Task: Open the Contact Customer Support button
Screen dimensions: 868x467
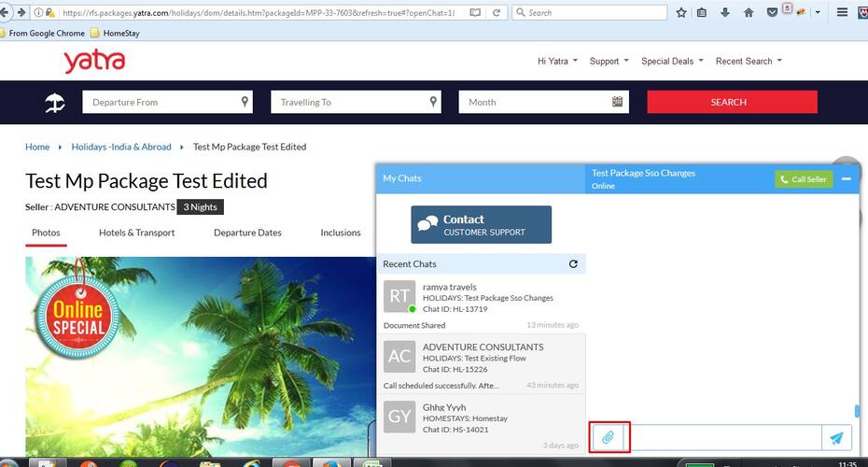Action: (481, 224)
